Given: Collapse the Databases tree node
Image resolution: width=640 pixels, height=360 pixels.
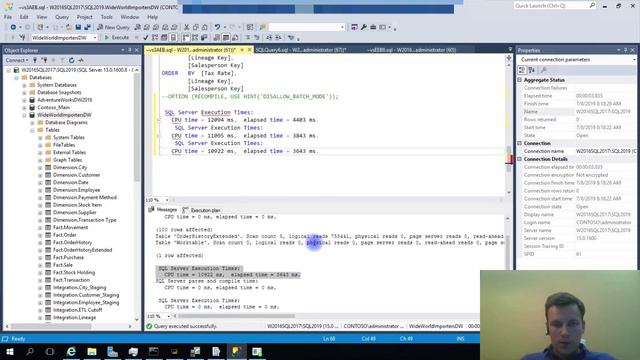Looking at the screenshot, I should tap(17, 77).
